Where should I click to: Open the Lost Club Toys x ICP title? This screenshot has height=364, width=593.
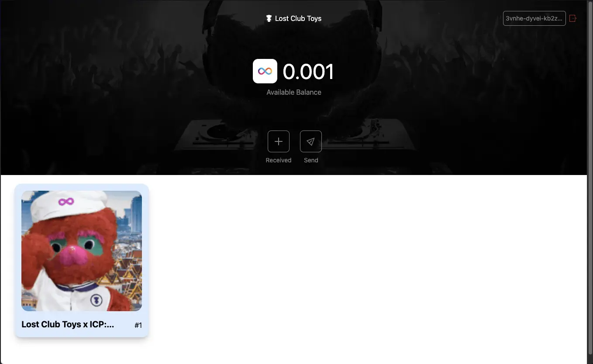point(68,324)
